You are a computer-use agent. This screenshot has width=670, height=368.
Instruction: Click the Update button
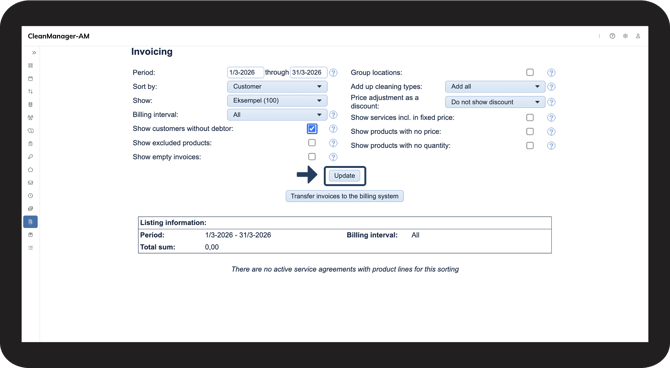[344, 176]
